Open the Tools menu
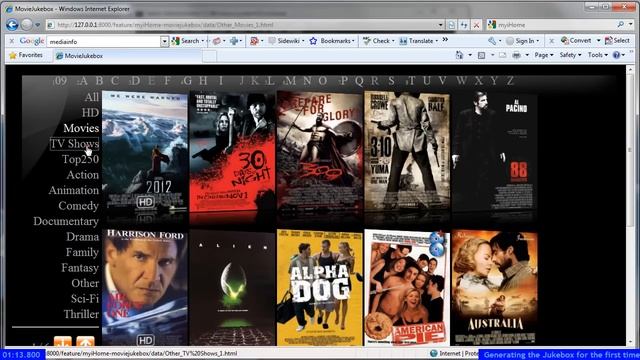640x360 pixels. click(x=598, y=55)
